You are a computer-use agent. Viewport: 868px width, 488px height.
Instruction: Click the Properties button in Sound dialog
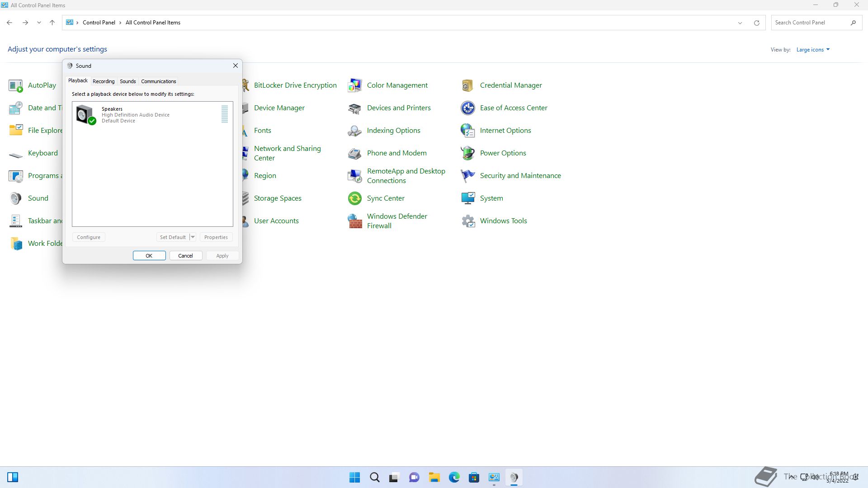click(216, 237)
